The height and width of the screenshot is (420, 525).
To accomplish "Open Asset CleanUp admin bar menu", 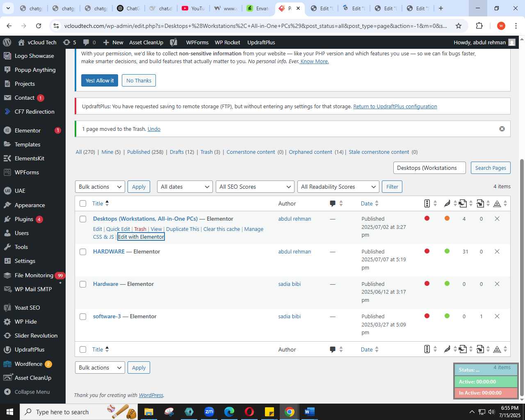I will [x=146, y=42].
